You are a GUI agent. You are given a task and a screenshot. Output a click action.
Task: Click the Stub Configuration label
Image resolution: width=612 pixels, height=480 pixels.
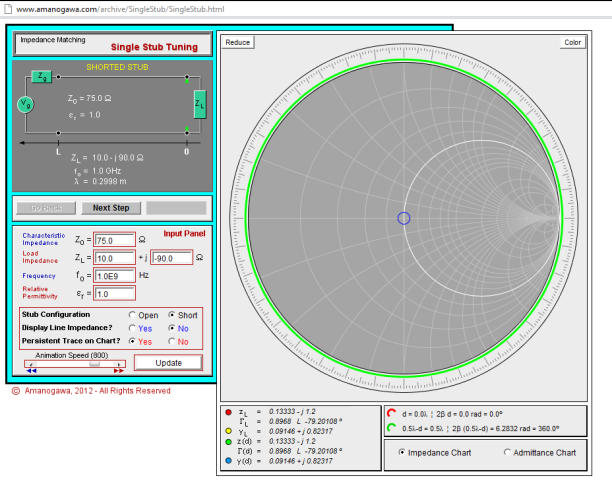[x=56, y=314]
